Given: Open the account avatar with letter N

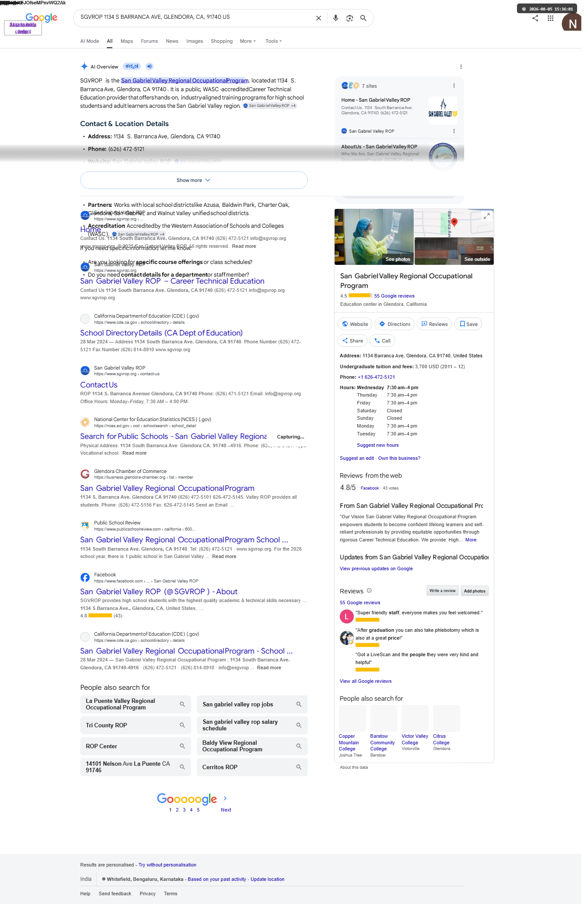Looking at the screenshot, I should point(571,22).
